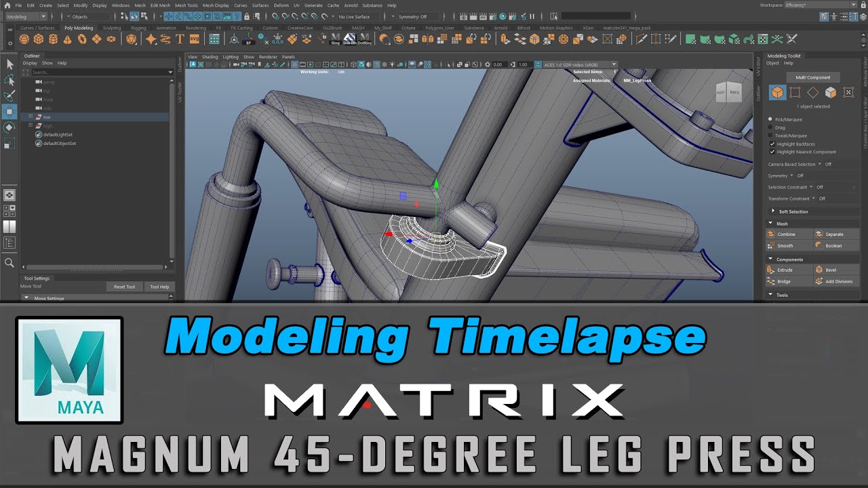The width and height of the screenshot is (868, 488).
Task: Create a polygon cylinder from shelf
Action: pyautogui.click(x=53, y=39)
